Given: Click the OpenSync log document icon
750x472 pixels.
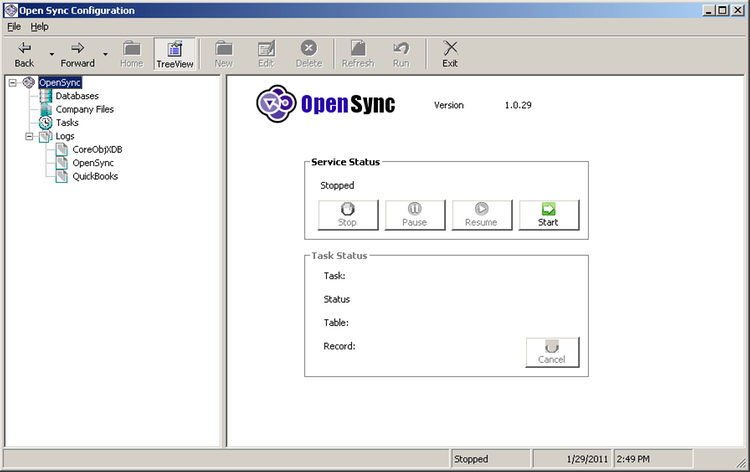Looking at the screenshot, I should 62,163.
